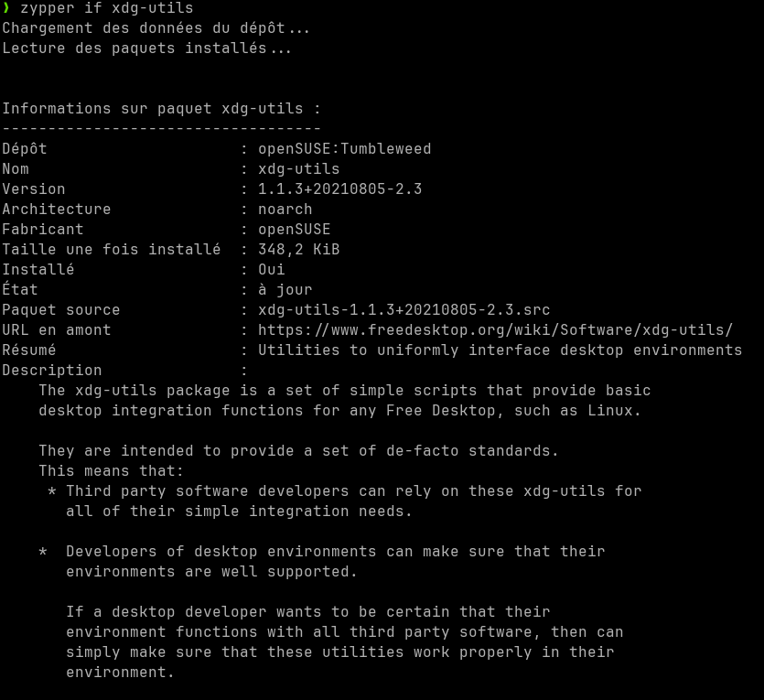Screen dimensions: 764x700
Task: Click the "Utilities to uniformly interface" summary text
Action: point(500,350)
